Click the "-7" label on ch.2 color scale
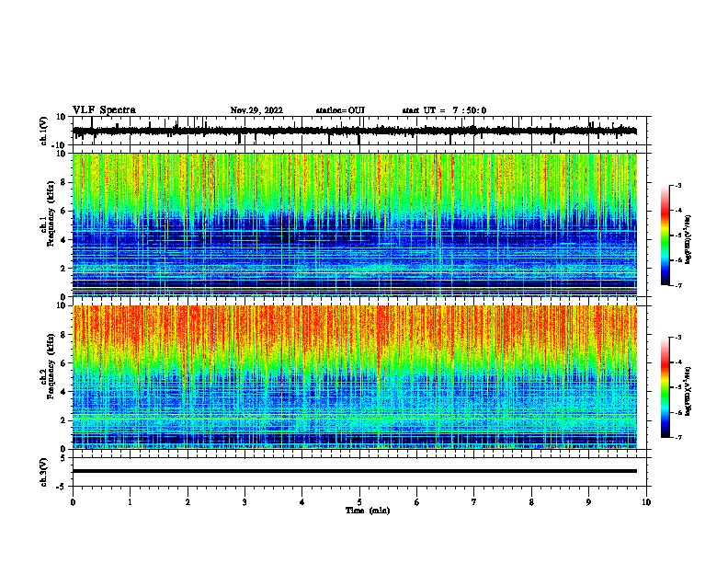The image size is (728, 563). coord(677,437)
